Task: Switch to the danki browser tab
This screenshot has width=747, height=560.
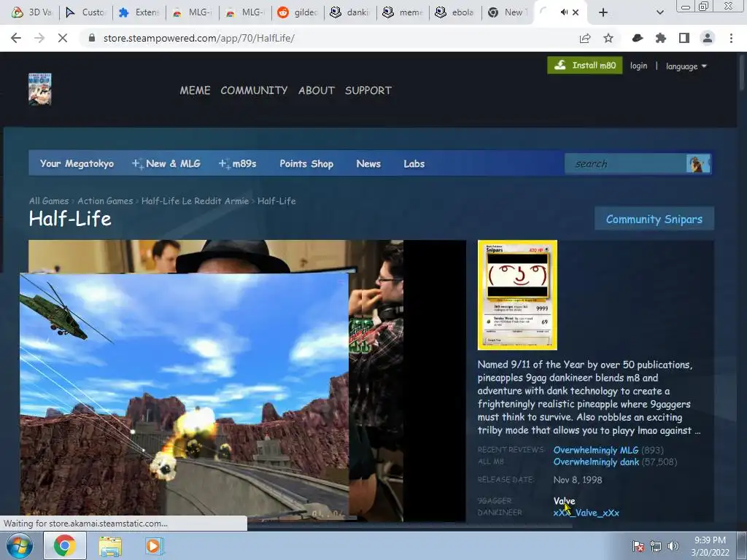Action: [350, 12]
